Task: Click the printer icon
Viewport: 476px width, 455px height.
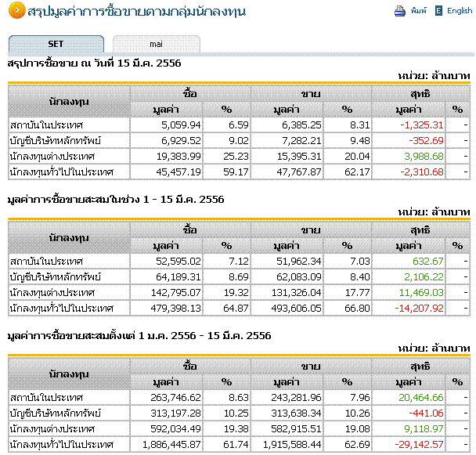Action: tap(400, 11)
